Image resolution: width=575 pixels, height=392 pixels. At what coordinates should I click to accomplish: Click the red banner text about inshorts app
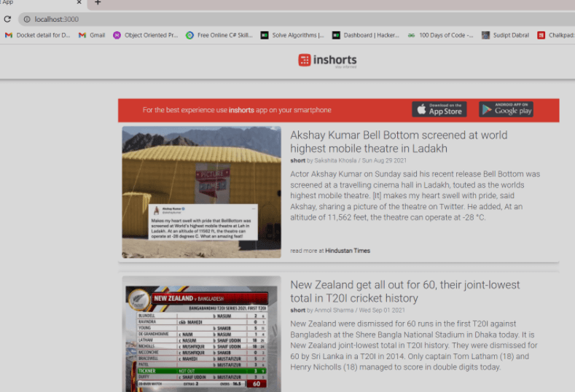237,110
